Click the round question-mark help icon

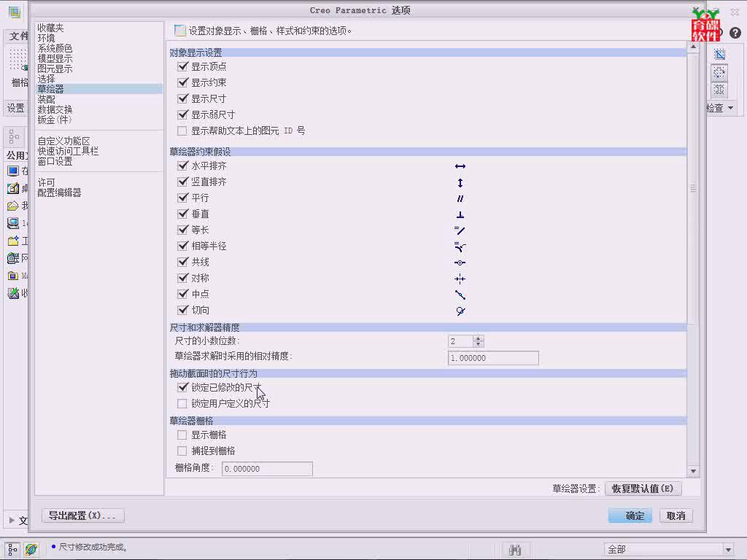[735, 32]
